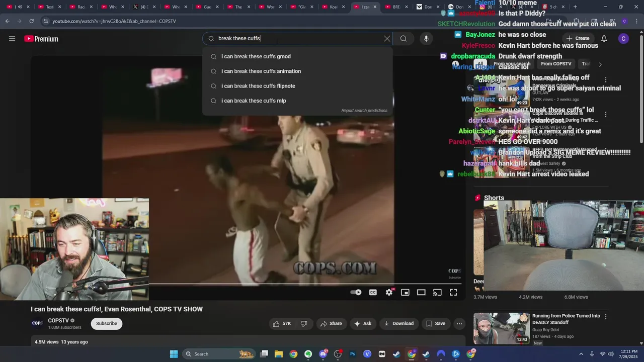Go to YouTube Premium home logo
The width and height of the screenshot is (644, 362).
(41, 39)
